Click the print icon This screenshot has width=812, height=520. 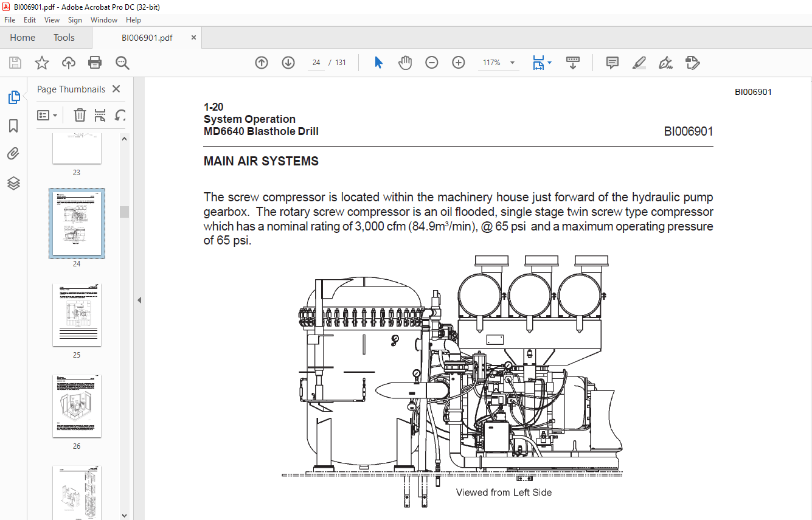[95, 63]
